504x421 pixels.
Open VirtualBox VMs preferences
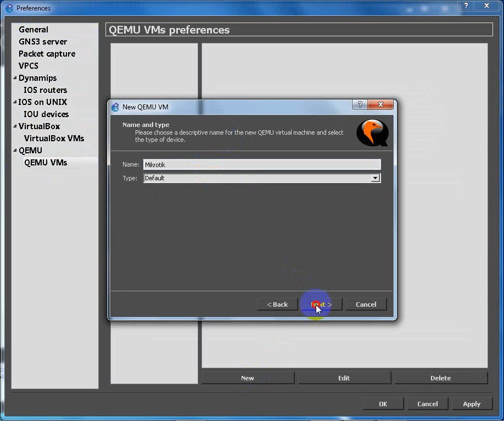pyautogui.click(x=54, y=139)
